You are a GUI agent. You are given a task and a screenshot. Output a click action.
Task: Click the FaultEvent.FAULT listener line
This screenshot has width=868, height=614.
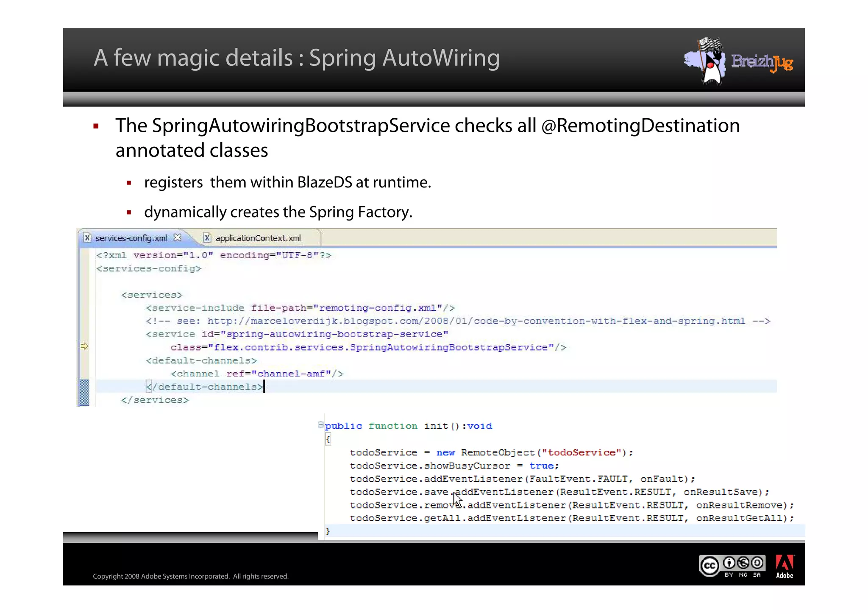point(523,479)
